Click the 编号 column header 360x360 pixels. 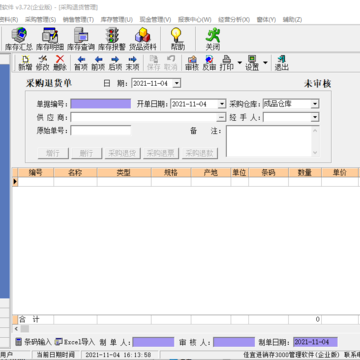pyautogui.click(x=36, y=172)
